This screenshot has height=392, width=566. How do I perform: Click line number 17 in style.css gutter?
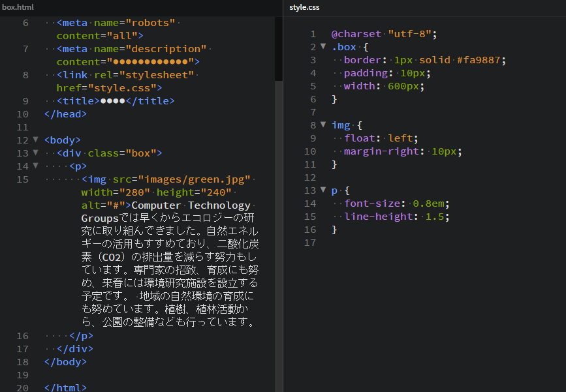point(310,243)
